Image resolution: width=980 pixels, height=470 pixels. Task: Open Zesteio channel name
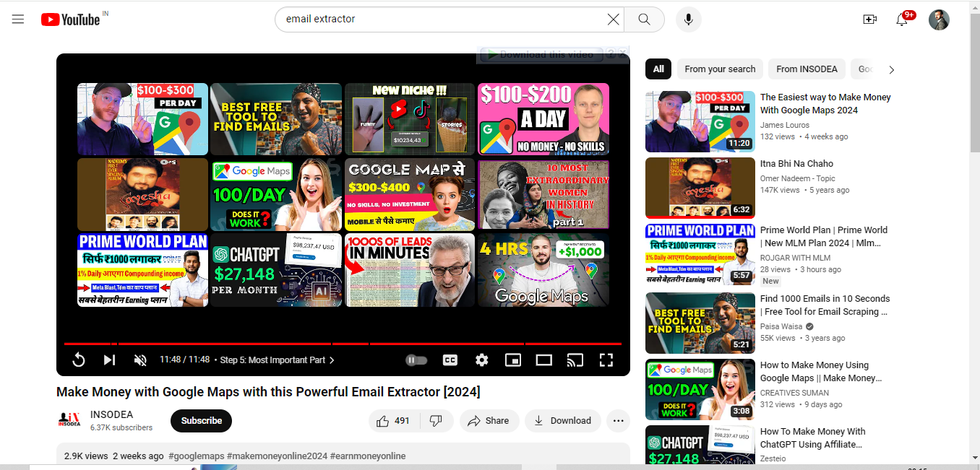pos(773,458)
